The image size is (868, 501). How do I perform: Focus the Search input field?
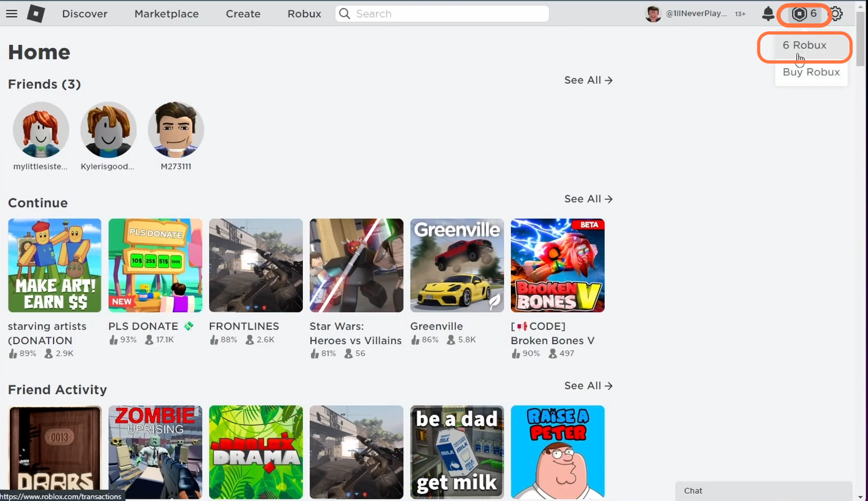coord(442,13)
